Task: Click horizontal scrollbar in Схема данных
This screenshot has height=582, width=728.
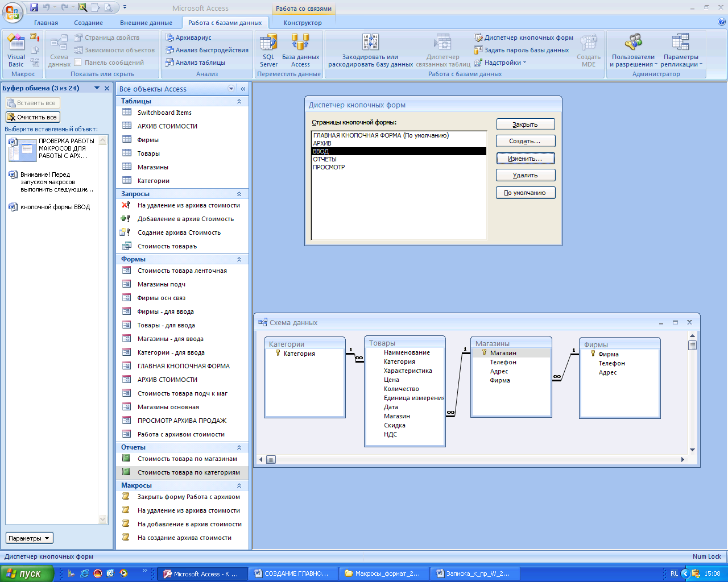Action: pos(471,459)
